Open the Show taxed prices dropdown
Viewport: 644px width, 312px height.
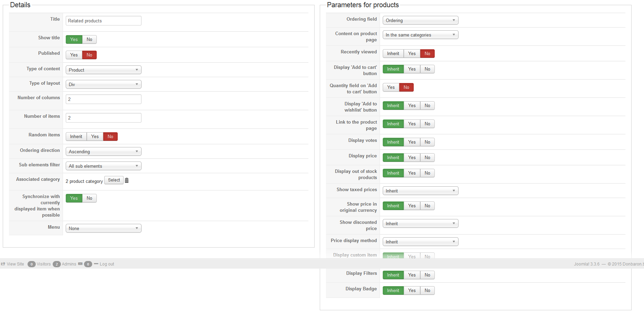coord(420,191)
